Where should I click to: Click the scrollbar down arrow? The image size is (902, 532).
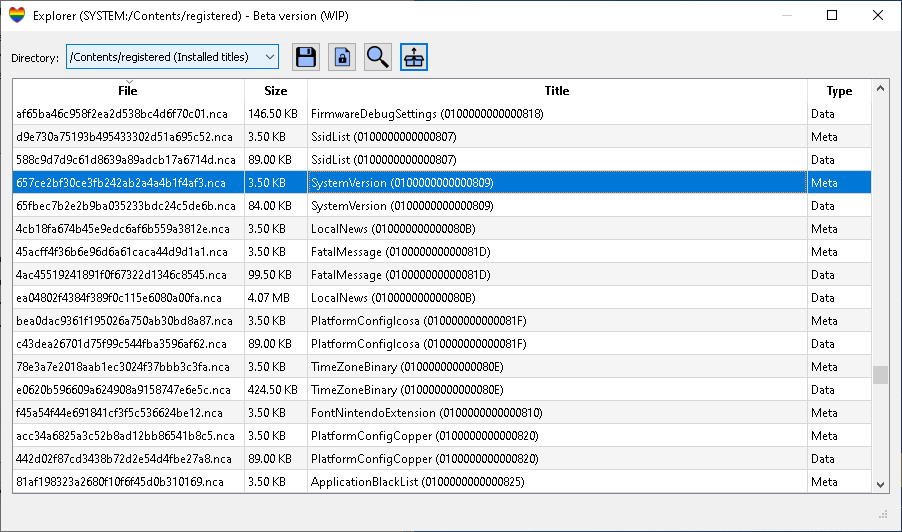click(x=880, y=484)
